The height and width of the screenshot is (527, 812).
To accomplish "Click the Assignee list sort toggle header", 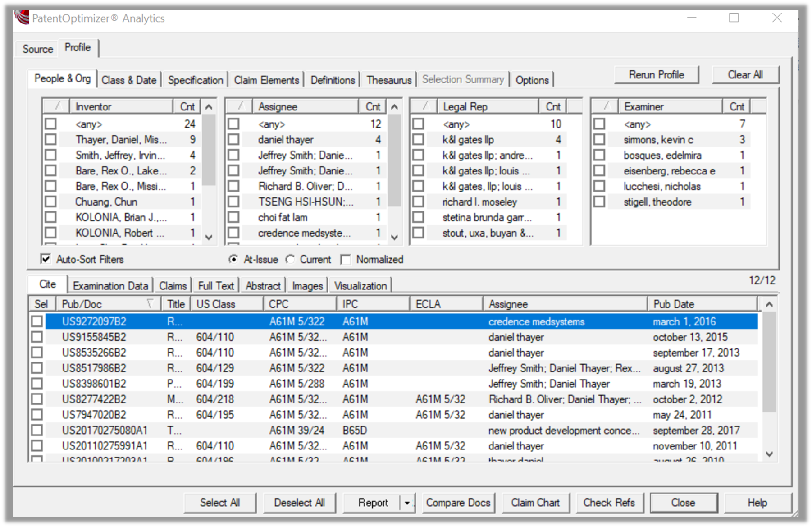I will [x=240, y=106].
